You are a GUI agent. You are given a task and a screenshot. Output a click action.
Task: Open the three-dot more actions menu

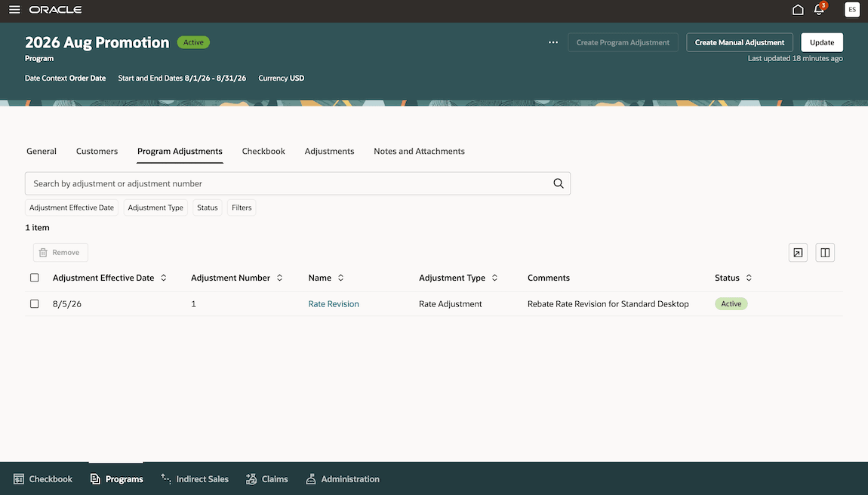tap(553, 42)
